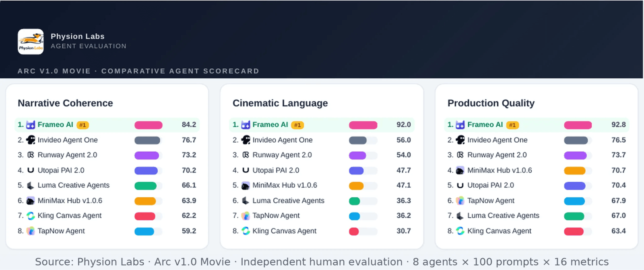The width and height of the screenshot is (644, 270).
Task: Click Utopai PAI 2.0 icon in Narrative Coherence
Action: coord(31,170)
